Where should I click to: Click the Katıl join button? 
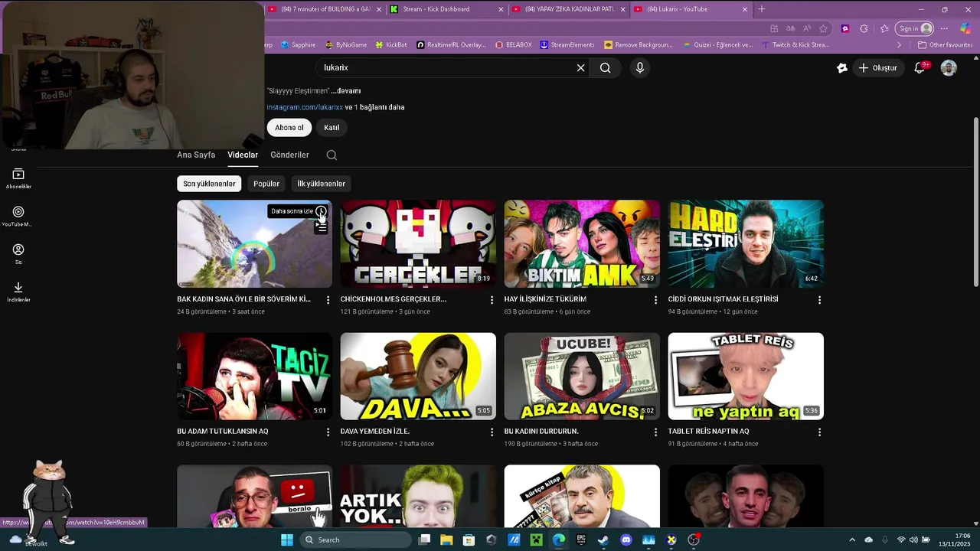pyautogui.click(x=332, y=128)
